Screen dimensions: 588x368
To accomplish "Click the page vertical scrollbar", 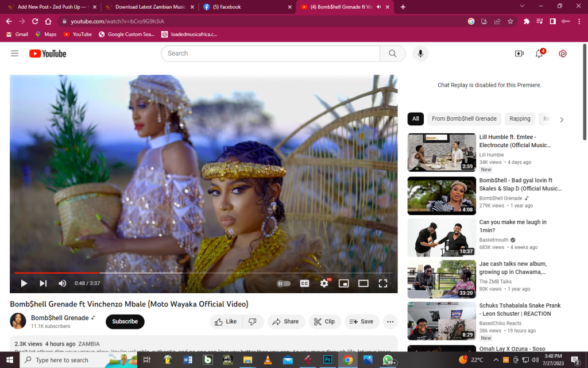I will click(x=584, y=92).
